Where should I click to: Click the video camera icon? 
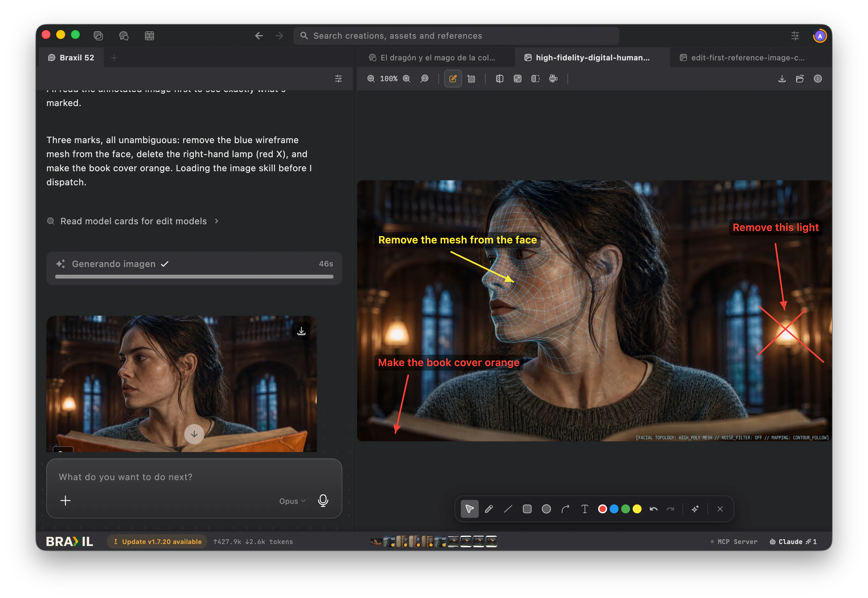553,79
